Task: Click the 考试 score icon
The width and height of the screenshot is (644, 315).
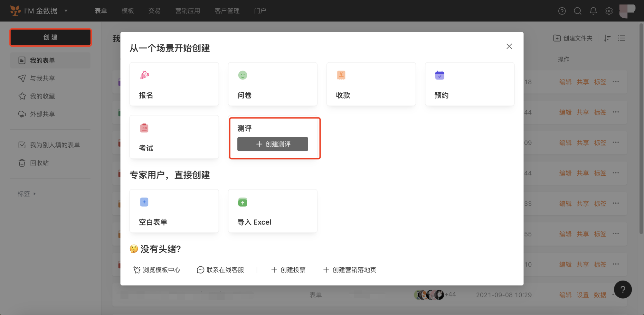Action: tap(144, 128)
